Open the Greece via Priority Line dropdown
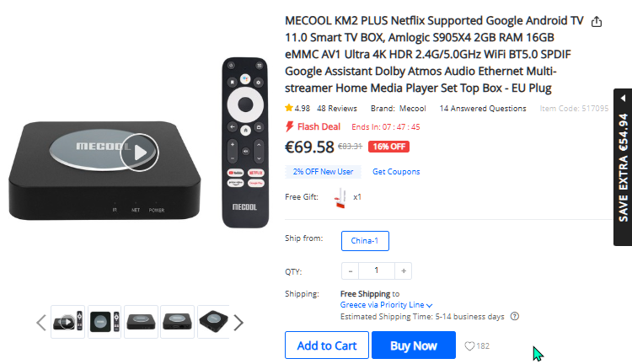Screen dimensions: 632x364 point(386,305)
